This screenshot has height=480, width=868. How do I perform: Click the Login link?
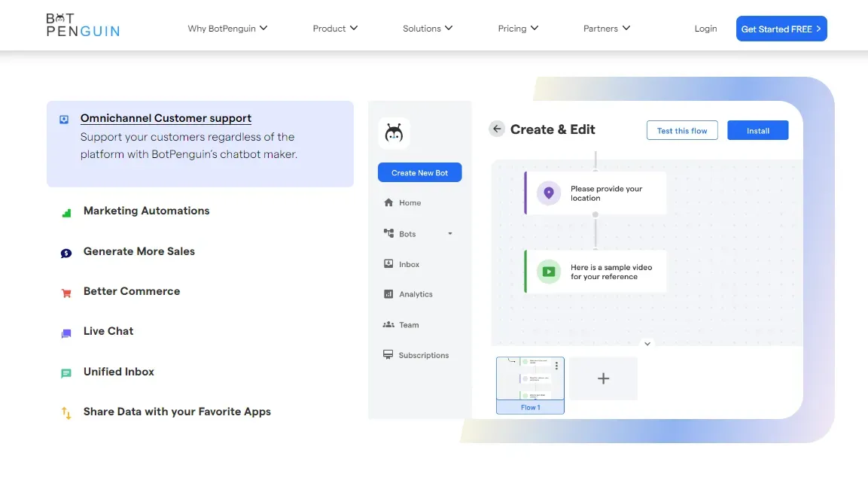click(x=705, y=29)
